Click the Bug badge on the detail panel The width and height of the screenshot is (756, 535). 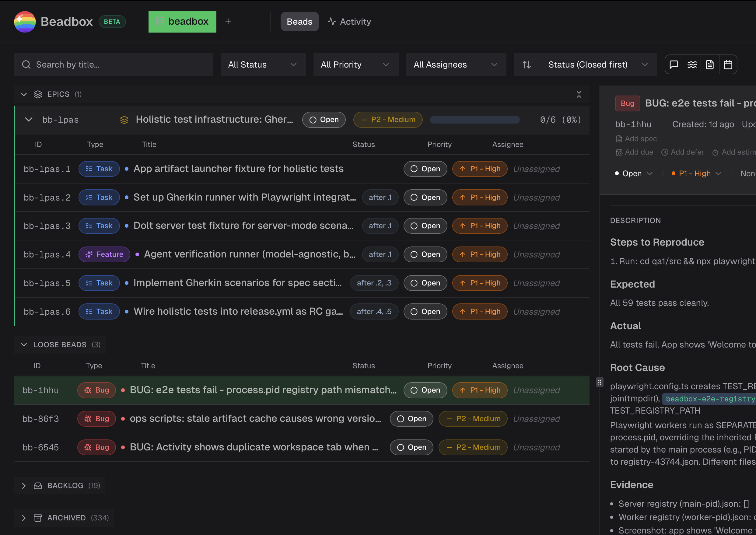(627, 103)
